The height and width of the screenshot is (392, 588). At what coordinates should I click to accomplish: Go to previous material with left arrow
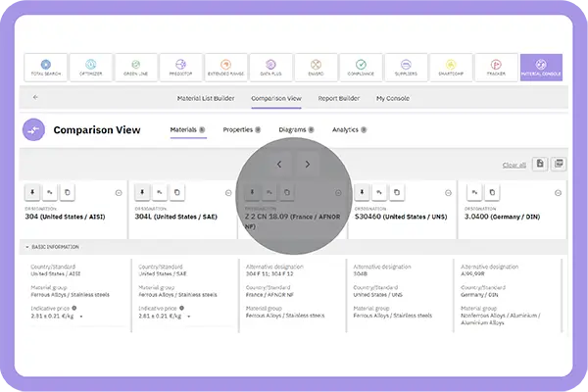[x=279, y=164]
